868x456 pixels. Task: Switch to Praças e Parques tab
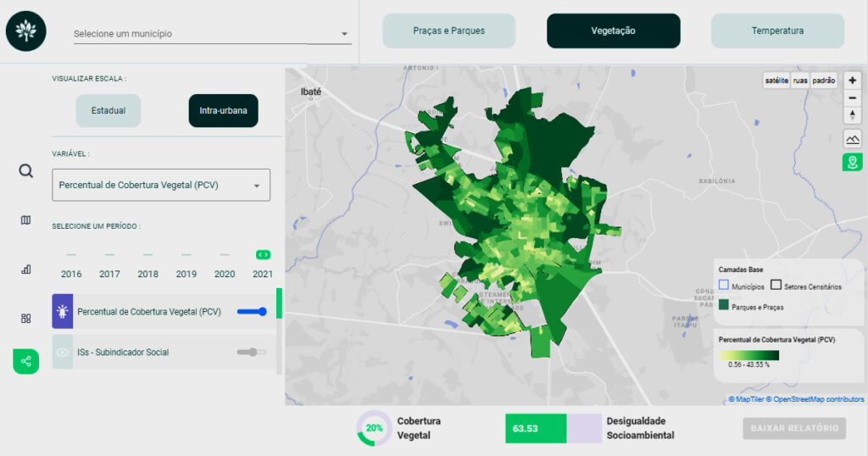(x=449, y=31)
